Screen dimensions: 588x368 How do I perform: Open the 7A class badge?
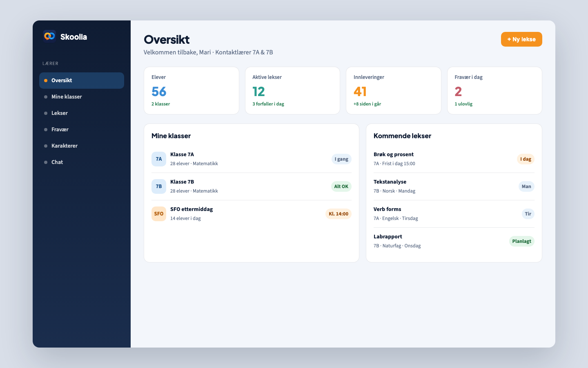(x=159, y=159)
